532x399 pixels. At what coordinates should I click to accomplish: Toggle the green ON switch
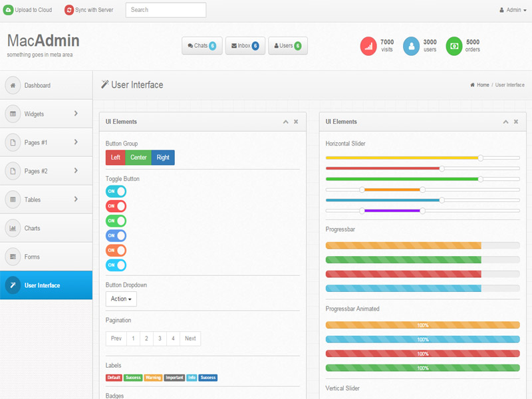pos(116,221)
